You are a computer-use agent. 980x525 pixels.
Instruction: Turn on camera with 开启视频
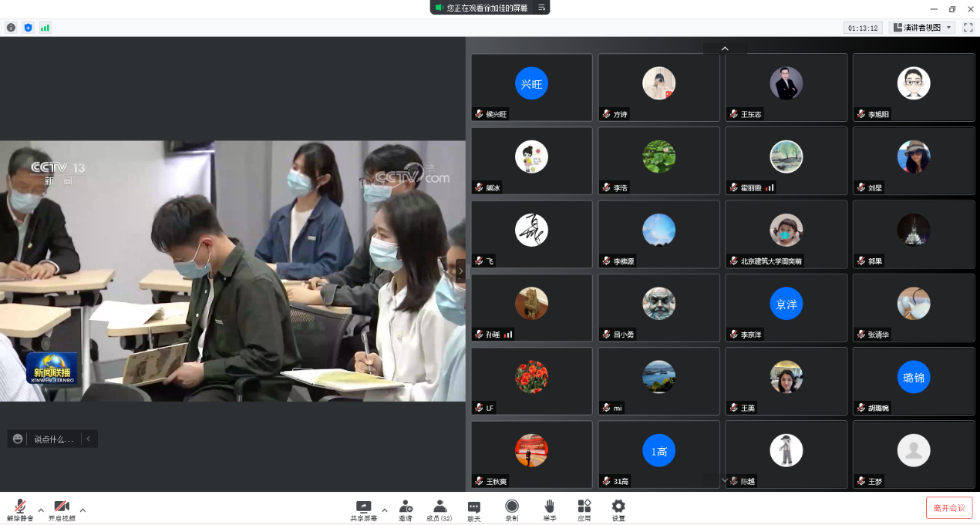tap(62, 509)
